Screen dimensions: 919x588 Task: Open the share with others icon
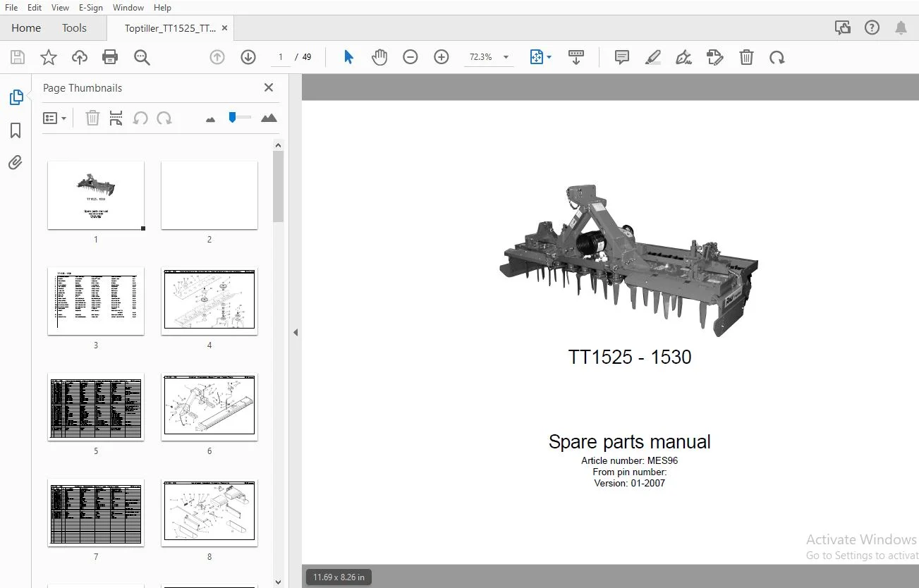(x=843, y=27)
